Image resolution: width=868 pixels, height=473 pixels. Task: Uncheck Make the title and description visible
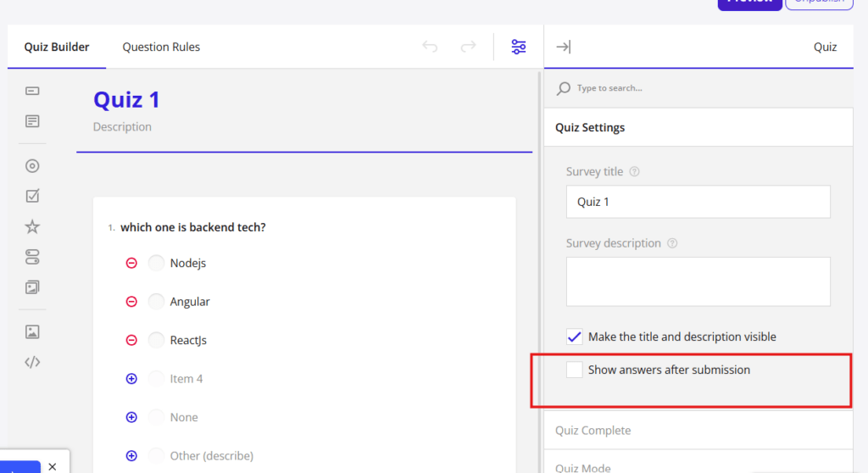(575, 337)
